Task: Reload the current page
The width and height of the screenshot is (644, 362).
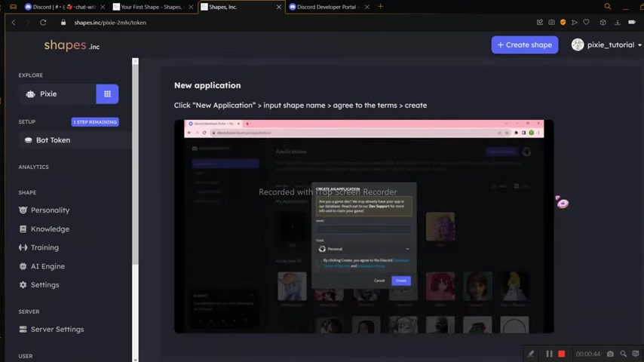Action: [43, 23]
